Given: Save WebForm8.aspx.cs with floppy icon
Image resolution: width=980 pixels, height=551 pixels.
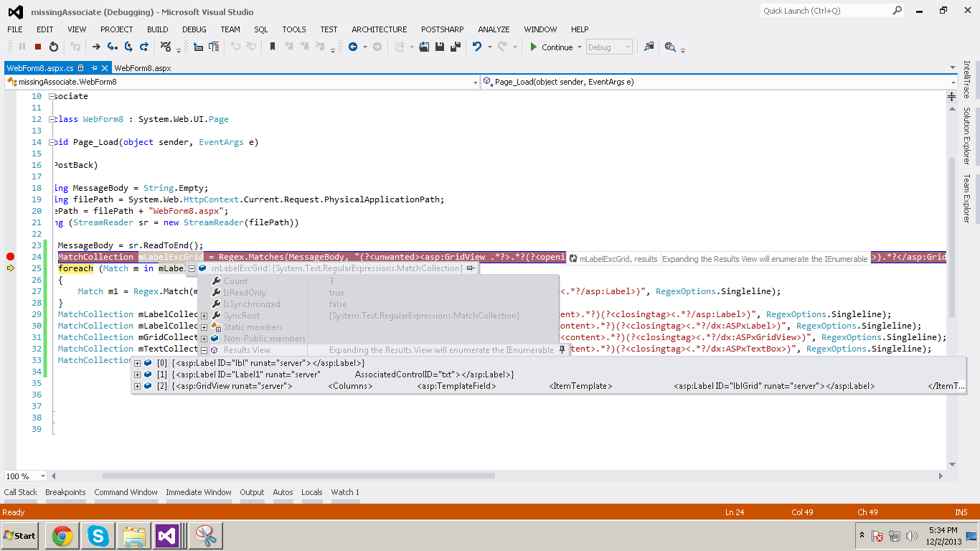Looking at the screenshot, I should click(x=439, y=47).
